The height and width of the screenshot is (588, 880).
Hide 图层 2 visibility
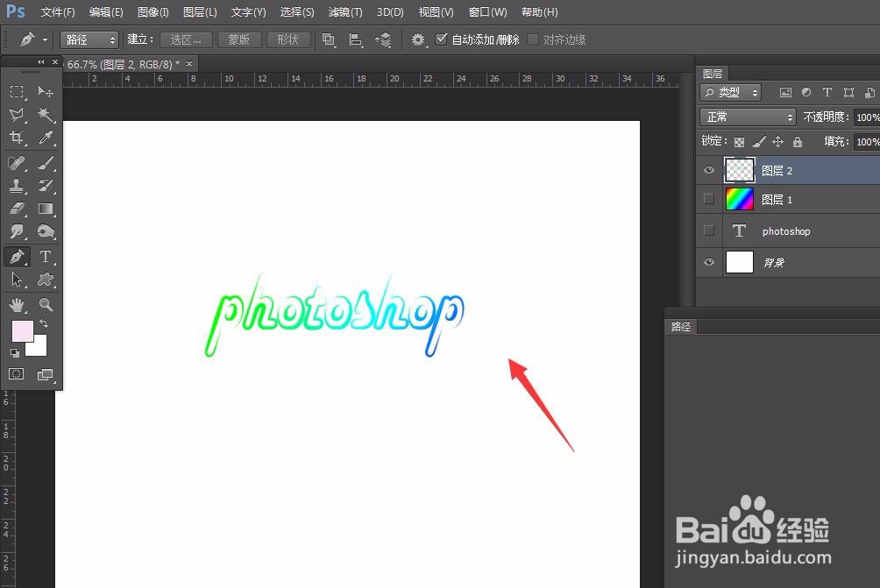(x=709, y=170)
